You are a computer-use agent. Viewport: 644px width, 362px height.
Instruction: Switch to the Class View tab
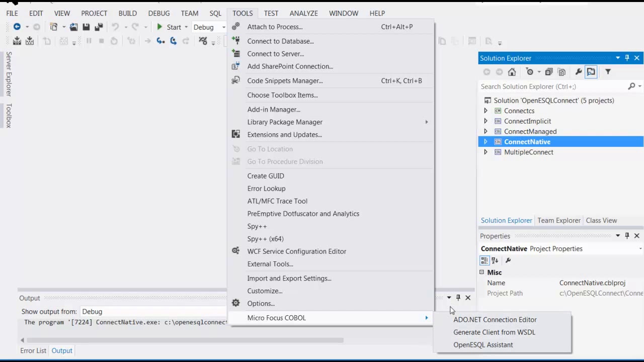[601, 220]
